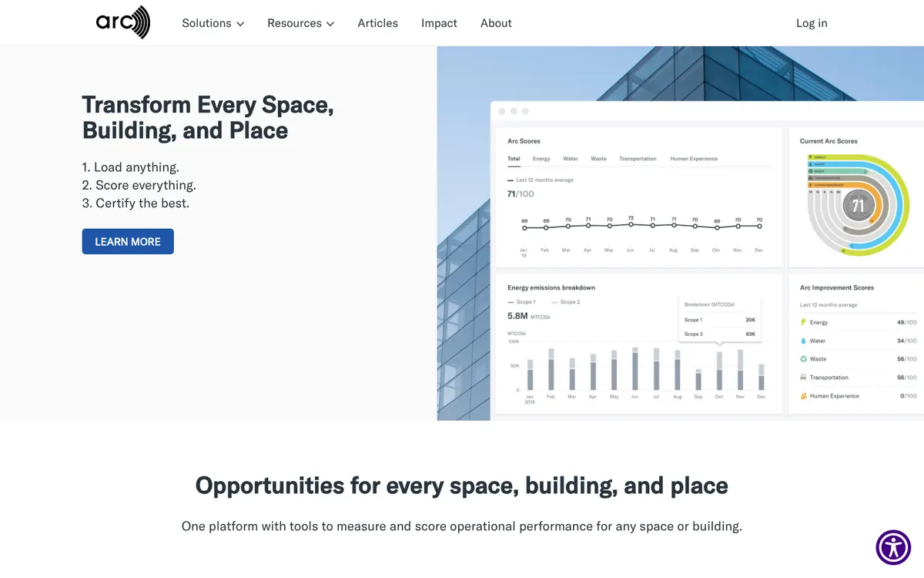Click the Current Arc Scores title
Image resolution: width=924 pixels, height=578 pixels.
[x=829, y=141]
